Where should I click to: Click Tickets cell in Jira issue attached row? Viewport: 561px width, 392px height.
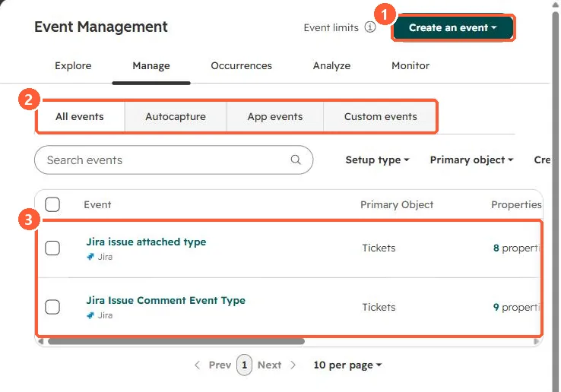(379, 248)
